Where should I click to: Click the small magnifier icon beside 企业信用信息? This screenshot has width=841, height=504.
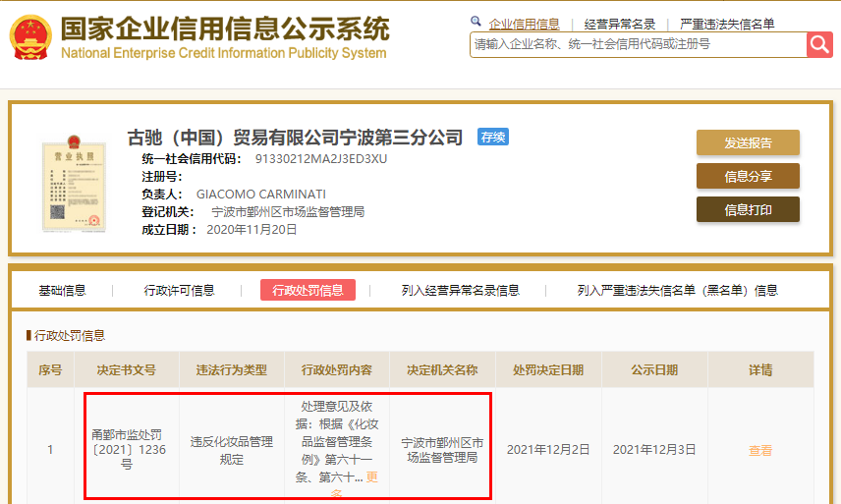[477, 22]
